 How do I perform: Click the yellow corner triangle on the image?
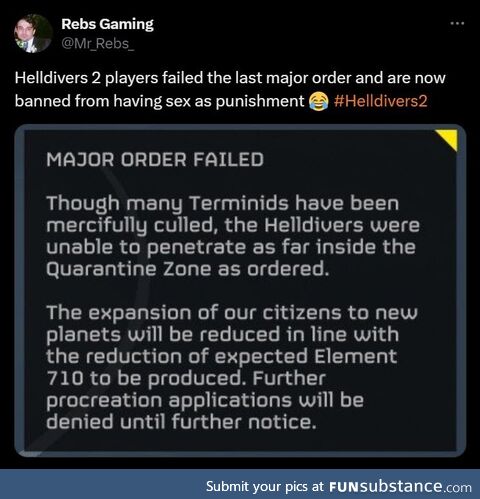coord(447,140)
